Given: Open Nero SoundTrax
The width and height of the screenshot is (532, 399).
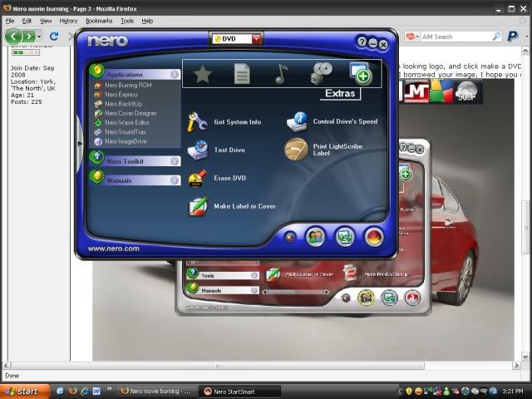Looking at the screenshot, I should pos(120,132).
